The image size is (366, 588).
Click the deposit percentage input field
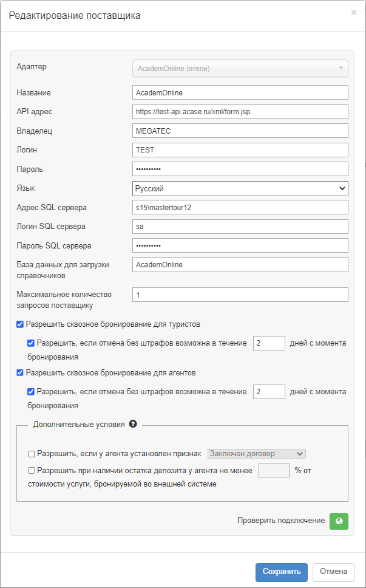click(x=274, y=470)
